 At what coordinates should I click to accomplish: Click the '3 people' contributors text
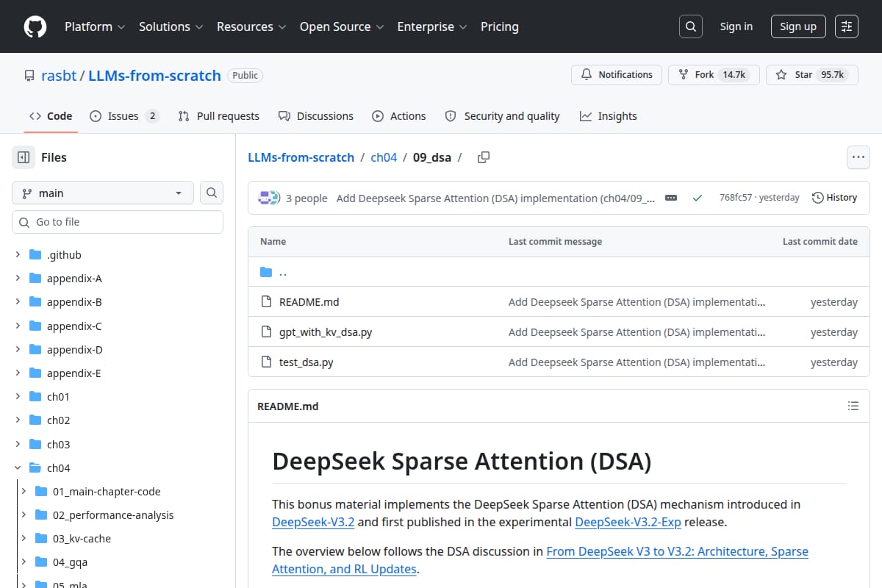pos(306,198)
